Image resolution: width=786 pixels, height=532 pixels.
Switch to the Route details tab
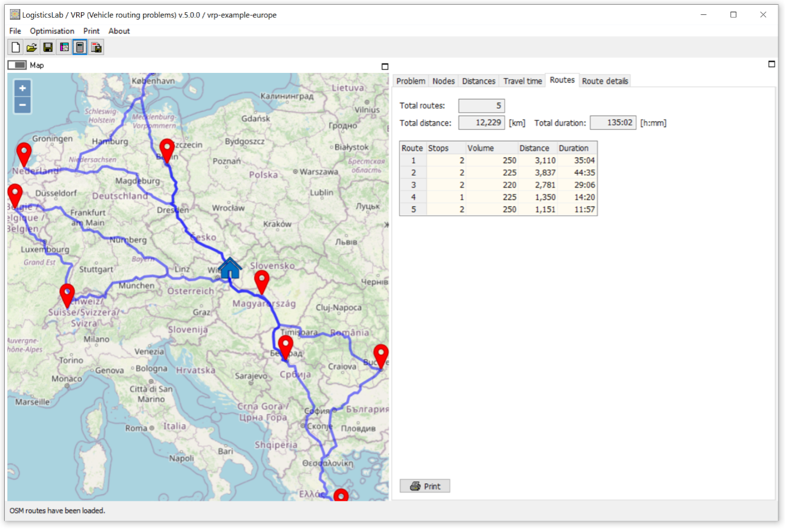pos(605,81)
